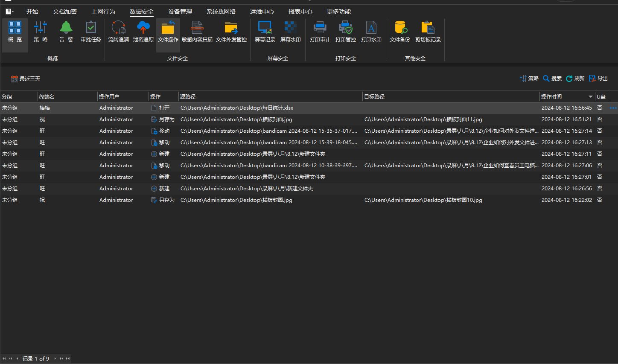Viewport: 618px width, 364px height.
Task: Open 剪切板记录 clipboard records
Action: pos(428,32)
